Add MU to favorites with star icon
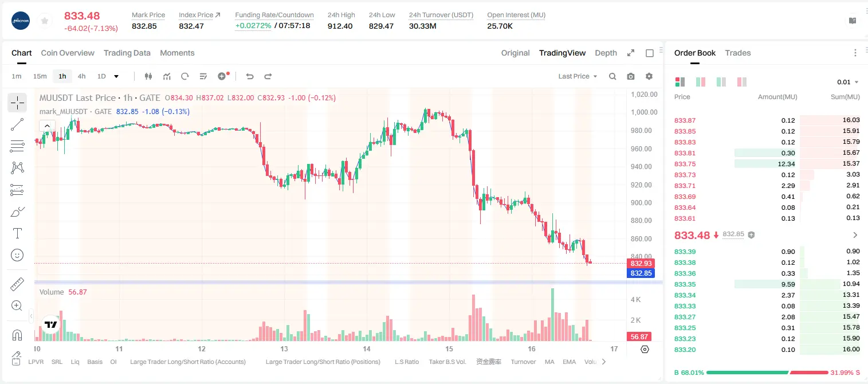Viewport: 868px width, 384px height. pyautogui.click(x=45, y=21)
